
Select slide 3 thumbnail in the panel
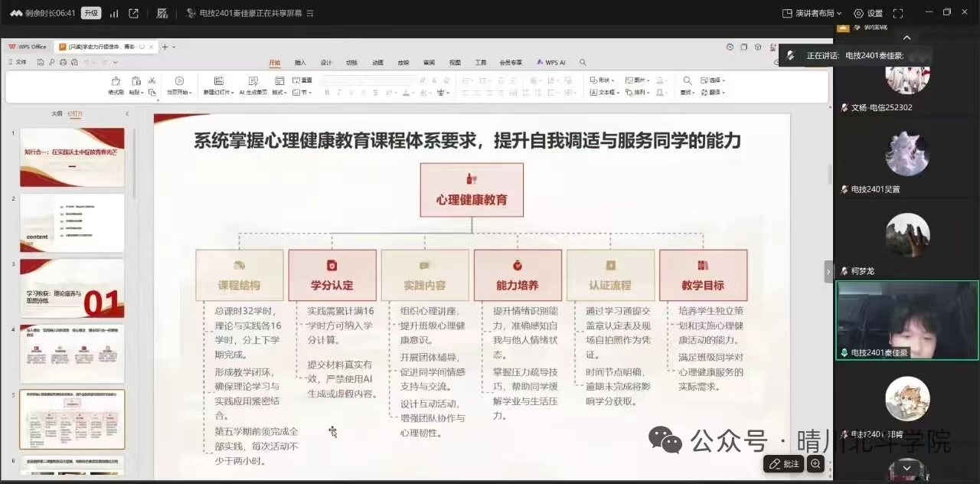pyautogui.click(x=72, y=288)
